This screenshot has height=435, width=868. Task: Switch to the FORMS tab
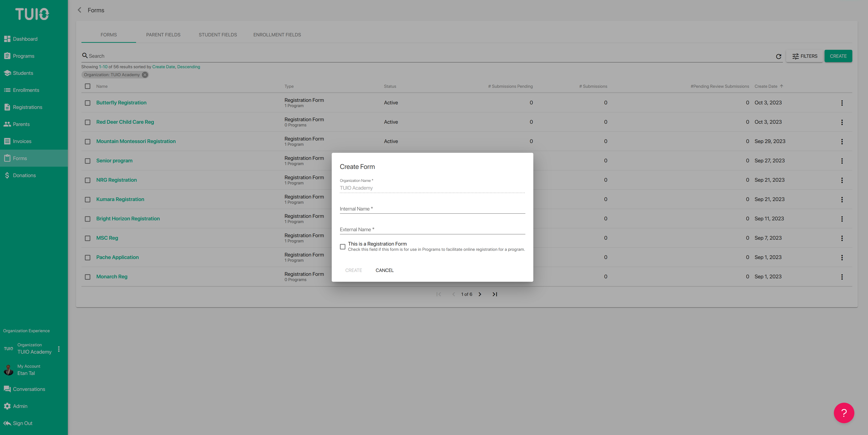[109, 35]
